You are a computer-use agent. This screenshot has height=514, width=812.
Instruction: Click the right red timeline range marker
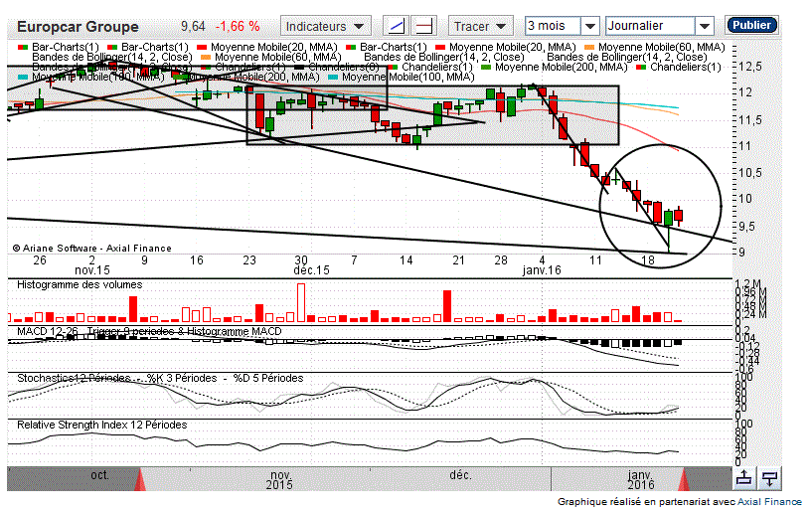click(x=684, y=479)
